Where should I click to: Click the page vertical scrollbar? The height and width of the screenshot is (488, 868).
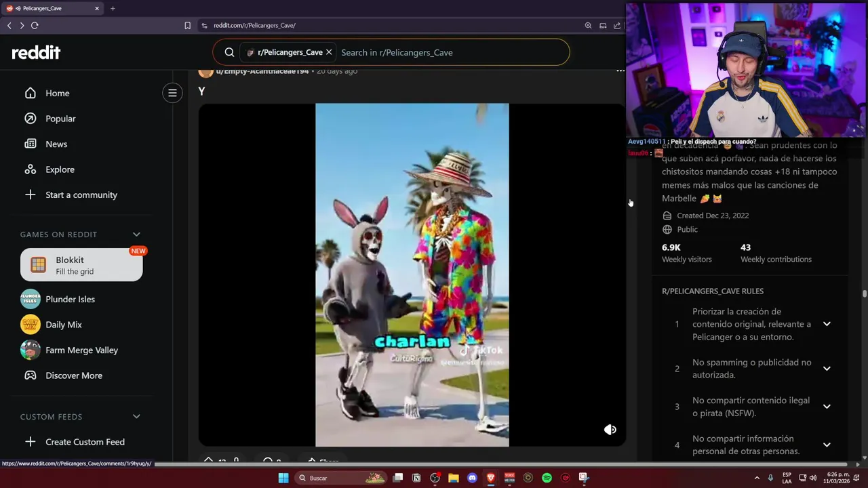pos(864,293)
